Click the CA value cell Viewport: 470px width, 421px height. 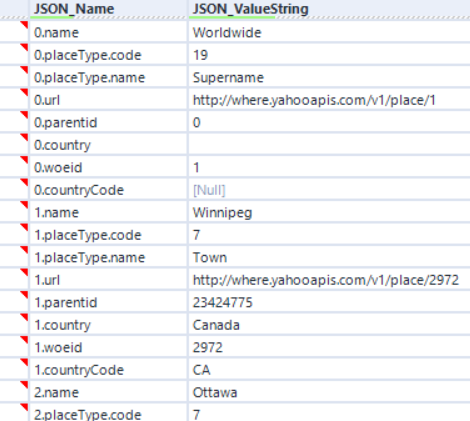[x=329, y=370]
